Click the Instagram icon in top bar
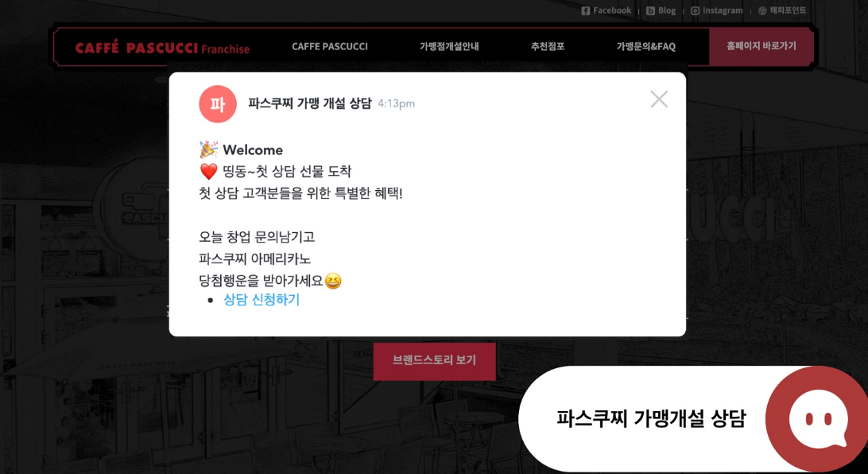 [695, 10]
